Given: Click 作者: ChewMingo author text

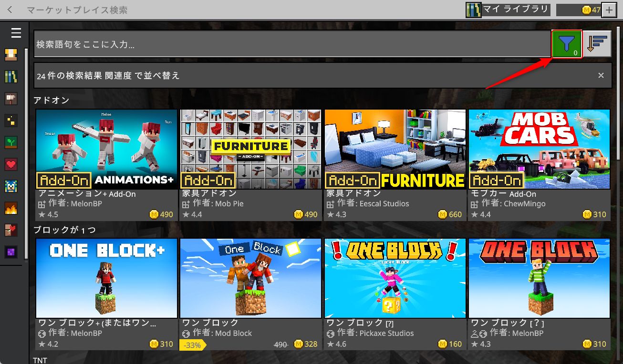Looking at the screenshot, I should pyautogui.click(x=513, y=203).
